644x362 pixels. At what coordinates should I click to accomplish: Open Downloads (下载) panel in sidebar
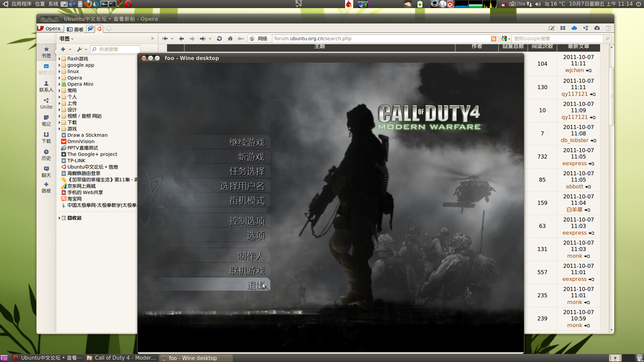[x=46, y=137]
